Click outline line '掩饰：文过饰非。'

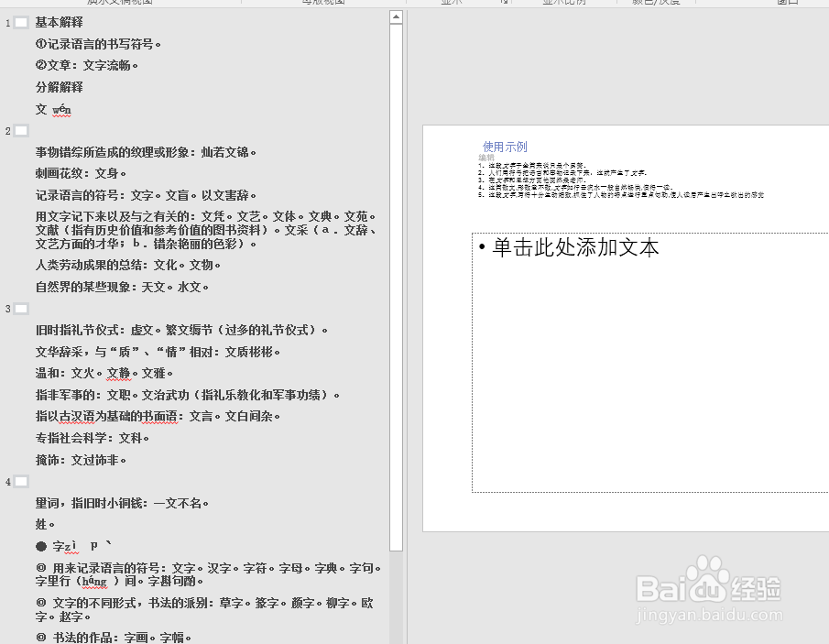pyautogui.click(x=81, y=460)
